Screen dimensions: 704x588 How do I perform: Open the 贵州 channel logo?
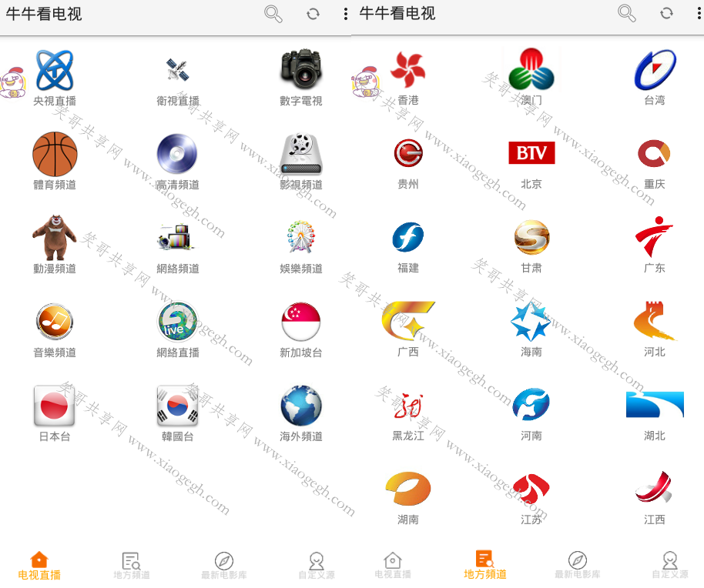click(408, 153)
